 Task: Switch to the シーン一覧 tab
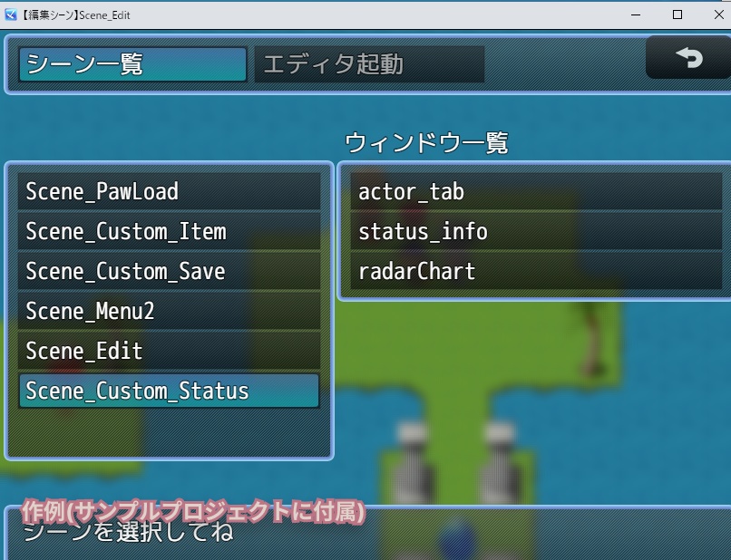(131, 64)
